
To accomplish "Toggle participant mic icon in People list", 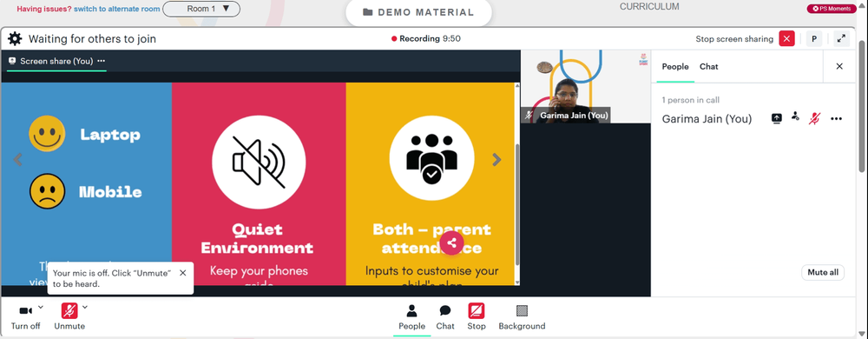I will tap(814, 118).
